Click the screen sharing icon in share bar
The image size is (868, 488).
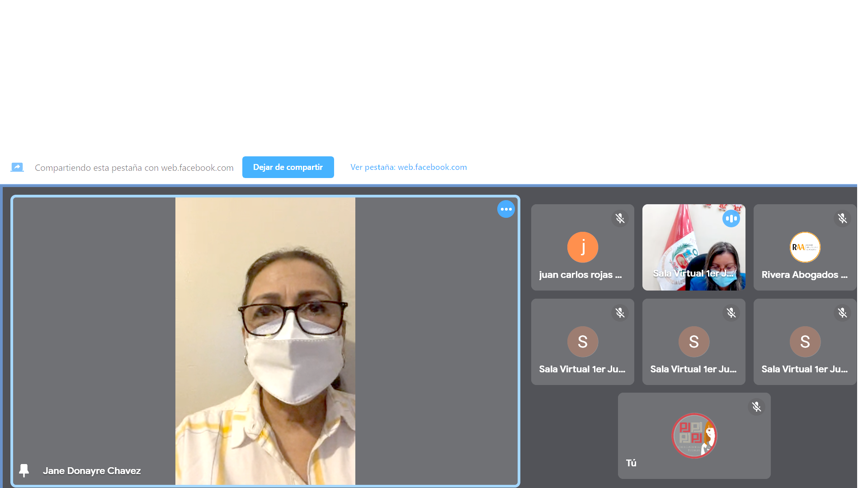pyautogui.click(x=17, y=167)
